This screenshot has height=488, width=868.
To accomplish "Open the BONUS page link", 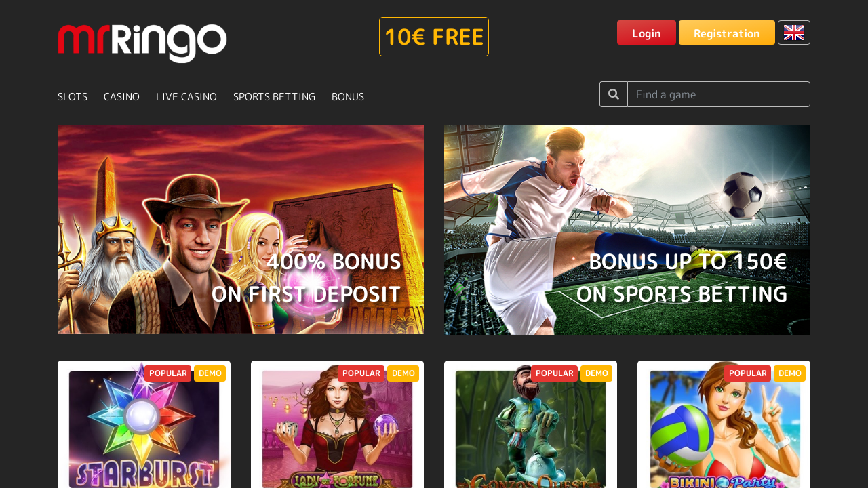I will [348, 97].
